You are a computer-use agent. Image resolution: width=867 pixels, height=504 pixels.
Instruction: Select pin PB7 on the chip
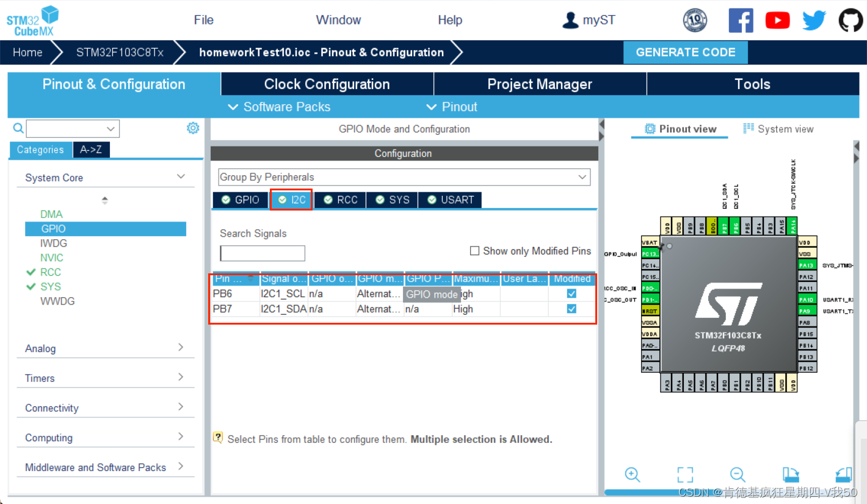[x=723, y=226]
